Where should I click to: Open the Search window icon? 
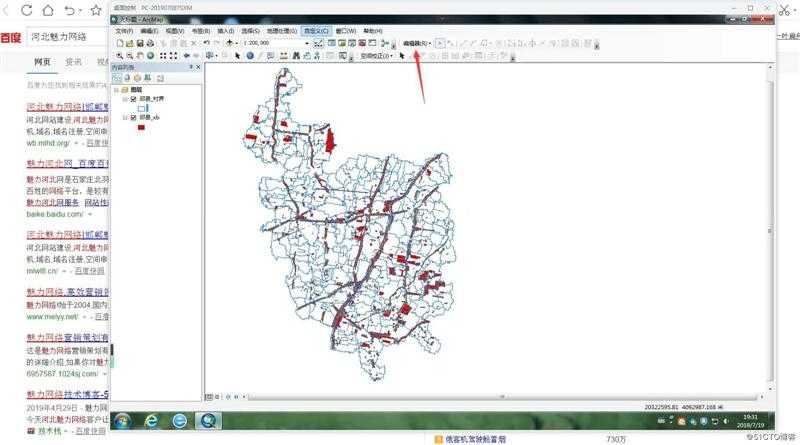[x=352, y=43]
